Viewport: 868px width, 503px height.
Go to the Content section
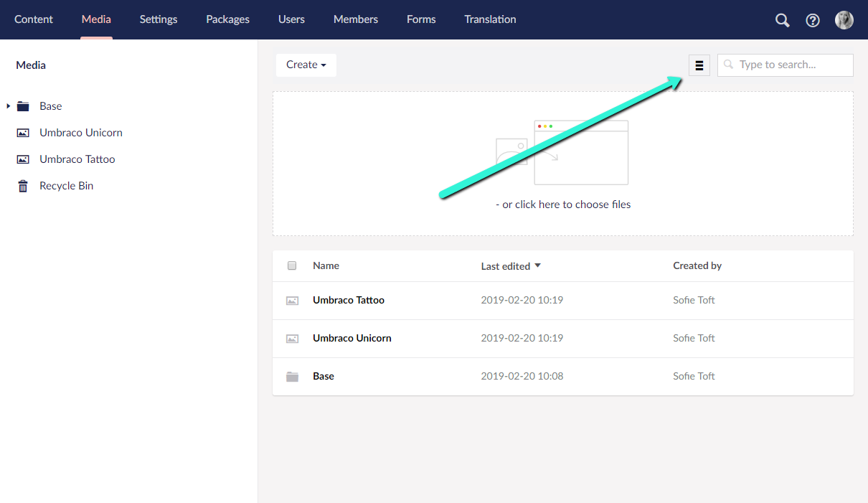34,19
